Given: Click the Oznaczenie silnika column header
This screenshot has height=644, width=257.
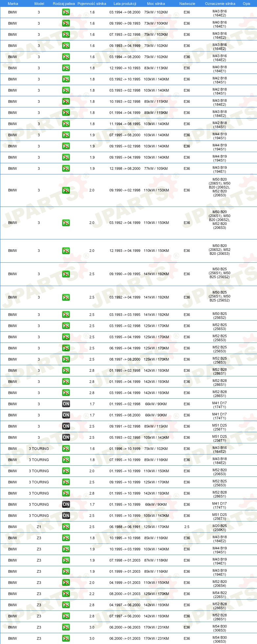Looking at the screenshot, I should pos(220,4).
